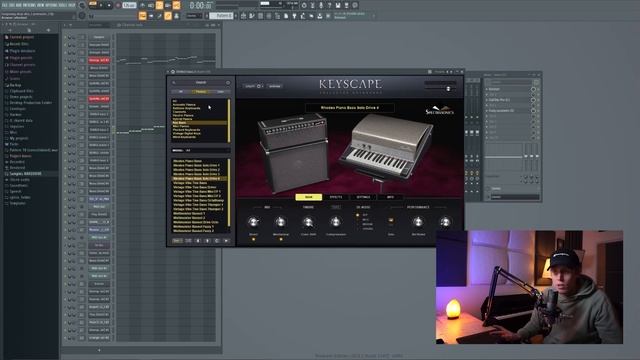Expand the Plugin presets folder
The height and width of the screenshot is (360, 640).
pos(21,58)
